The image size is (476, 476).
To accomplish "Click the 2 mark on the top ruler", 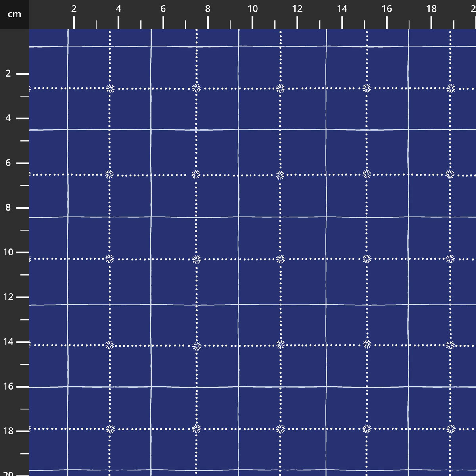I will click(74, 9).
